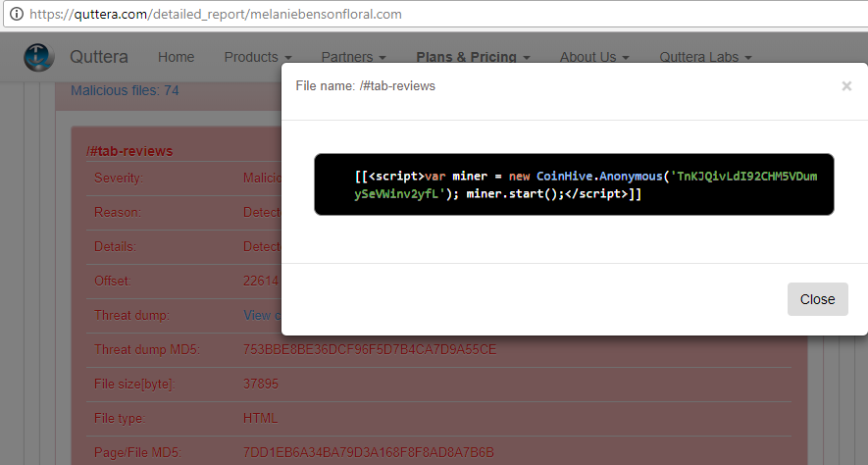Image resolution: width=868 pixels, height=465 pixels.
Task: Select the File size value 37895
Action: [x=261, y=385]
